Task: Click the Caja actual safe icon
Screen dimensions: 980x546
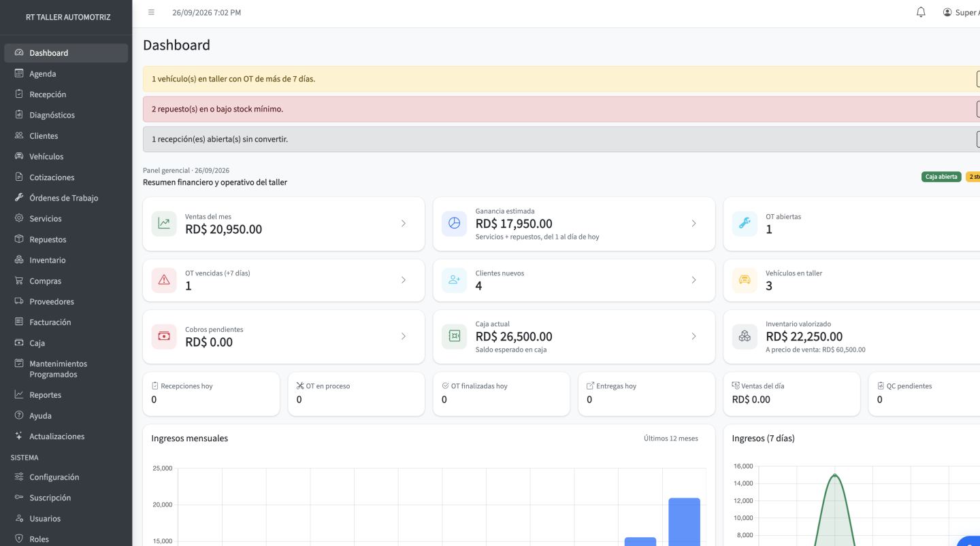Action: pos(454,337)
